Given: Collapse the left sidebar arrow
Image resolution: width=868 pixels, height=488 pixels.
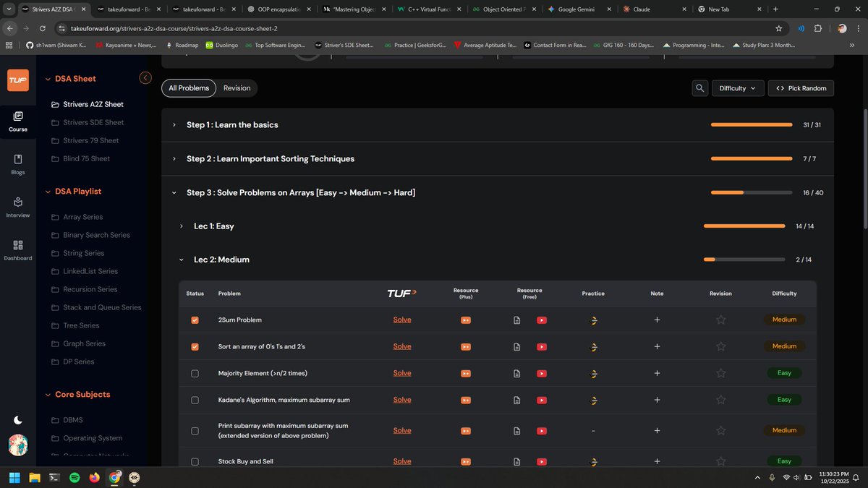Looking at the screenshot, I should click(x=145, y=78).
